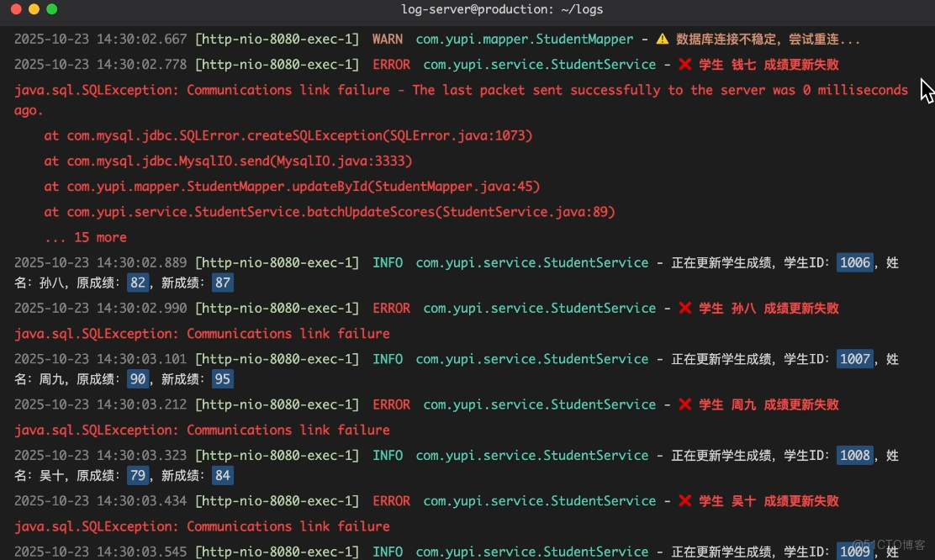Click the highlighted original score 79 for 吴十

coord(138,475)
